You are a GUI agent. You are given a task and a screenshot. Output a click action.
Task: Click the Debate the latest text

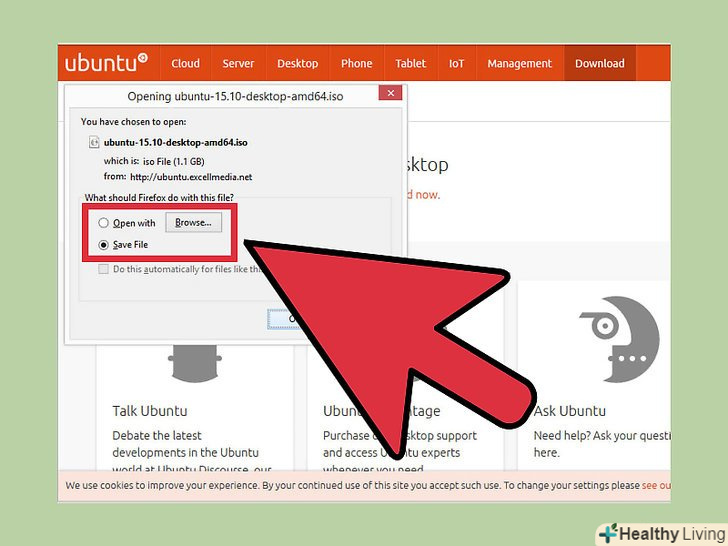(157, 436)
